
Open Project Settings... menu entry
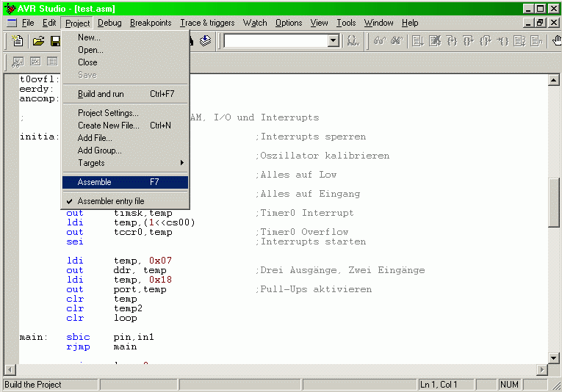pos(125,113)
